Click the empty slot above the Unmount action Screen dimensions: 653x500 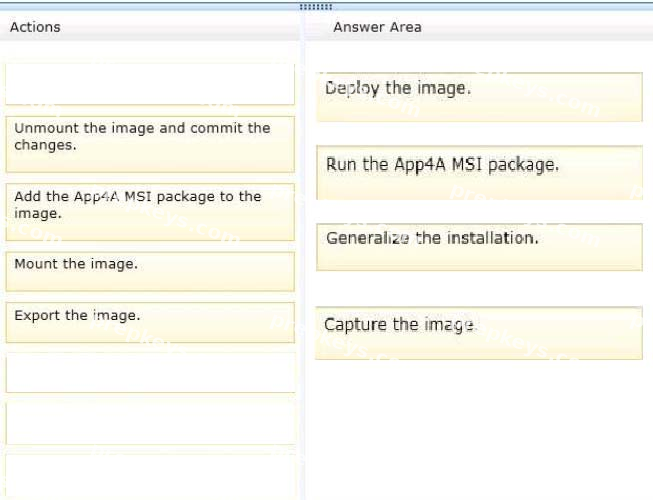tap(150, 84)
